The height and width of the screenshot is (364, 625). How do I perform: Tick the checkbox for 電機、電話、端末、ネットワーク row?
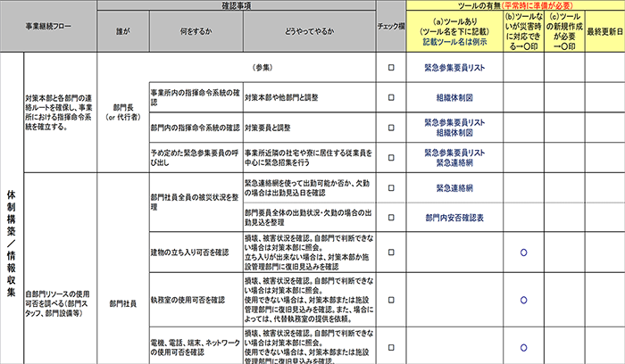click(391, 347)
